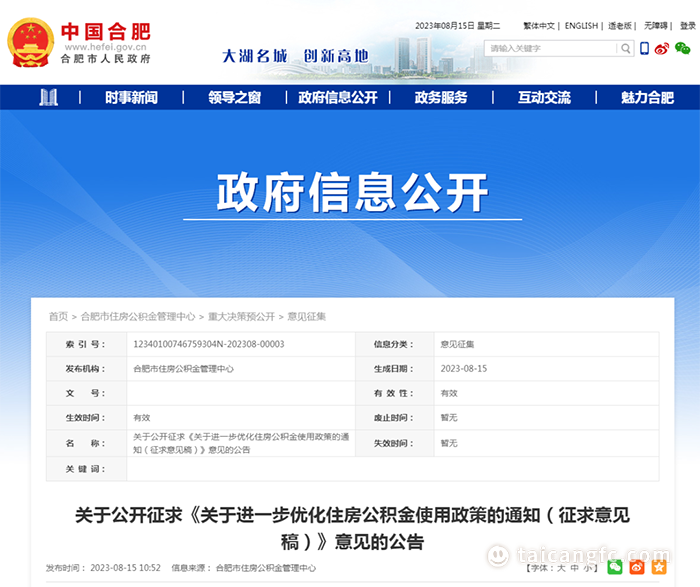Click the 生效时间 value 有效
This screenshot has width=700, height=587.
142,418
